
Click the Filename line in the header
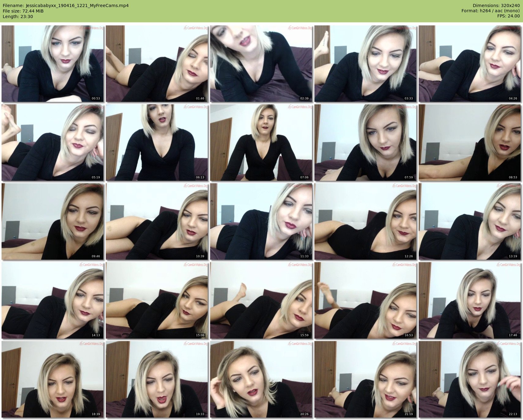66,6
